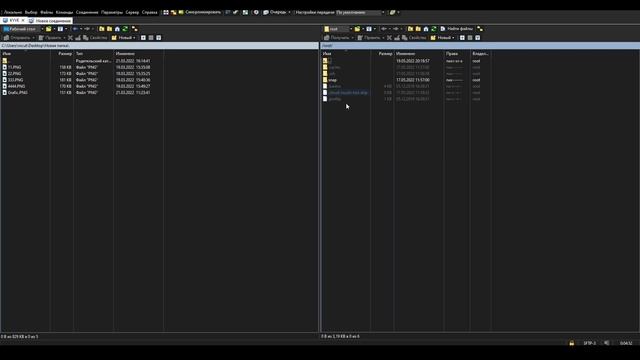
Task: Refresh the remote panel
Action: 434,29
